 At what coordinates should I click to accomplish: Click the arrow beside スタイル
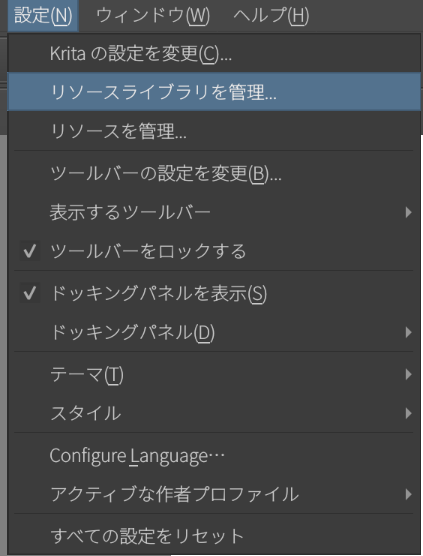(x=408, y=413)
